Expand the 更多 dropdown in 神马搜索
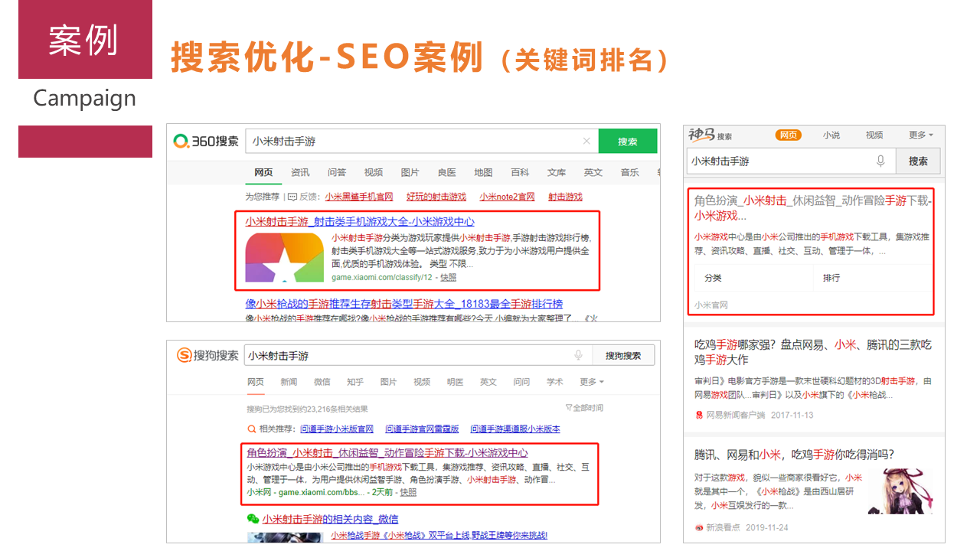 coord(921,135)
